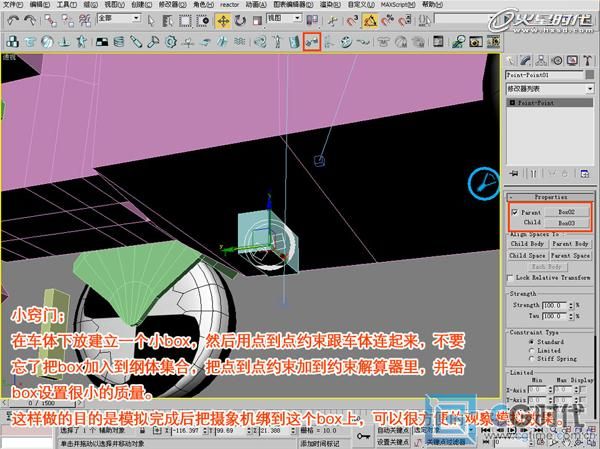Click the Box03 child pick button

coord(567,223)
